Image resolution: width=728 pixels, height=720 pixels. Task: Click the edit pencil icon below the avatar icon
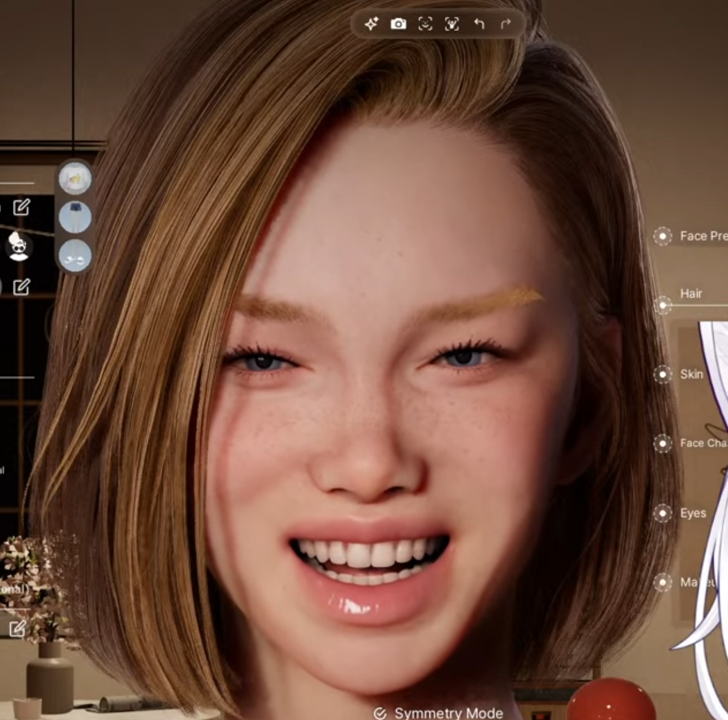tap(21, 287)
